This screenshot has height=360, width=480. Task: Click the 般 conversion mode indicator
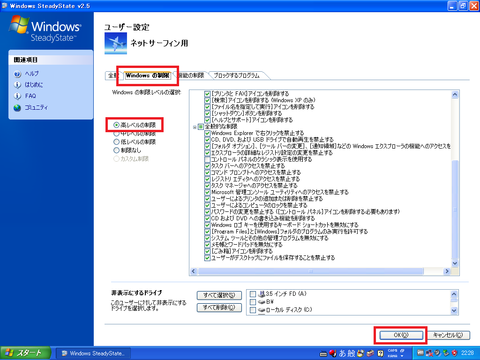(352, 353)
